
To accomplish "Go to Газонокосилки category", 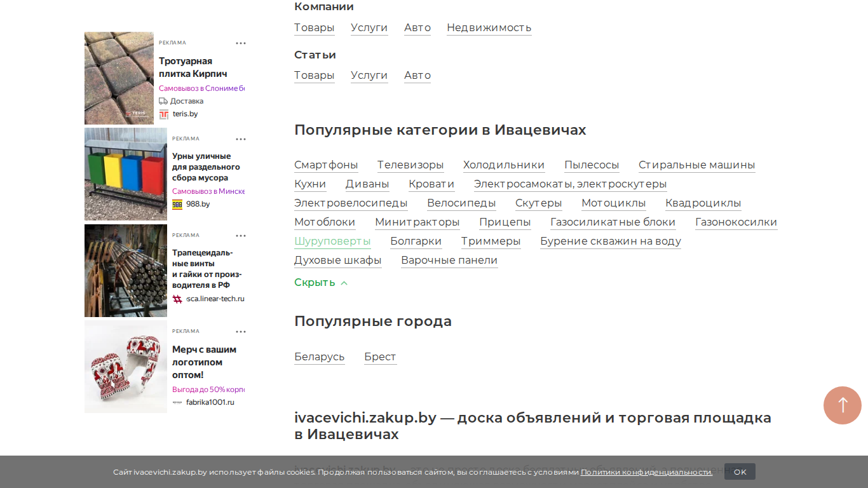I will [736, 222].
